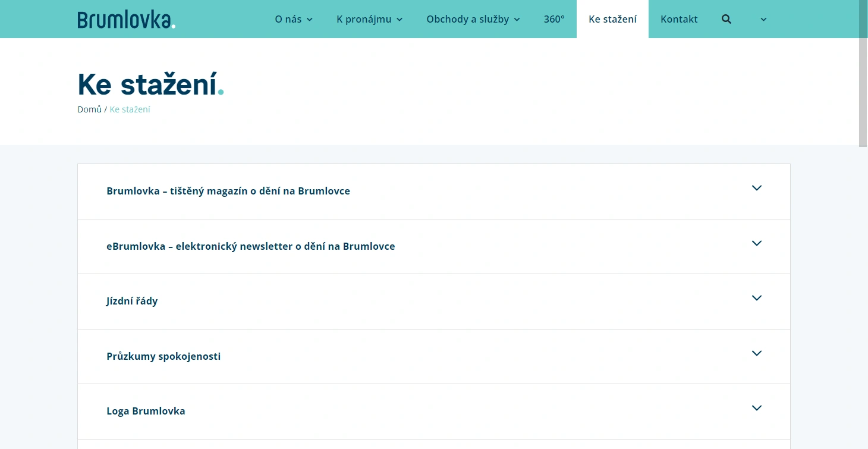This screenshot has width=868, height=449.
Task: Click the Brumlovka logo
Action: pyautogui.click(x=127, y=20)
